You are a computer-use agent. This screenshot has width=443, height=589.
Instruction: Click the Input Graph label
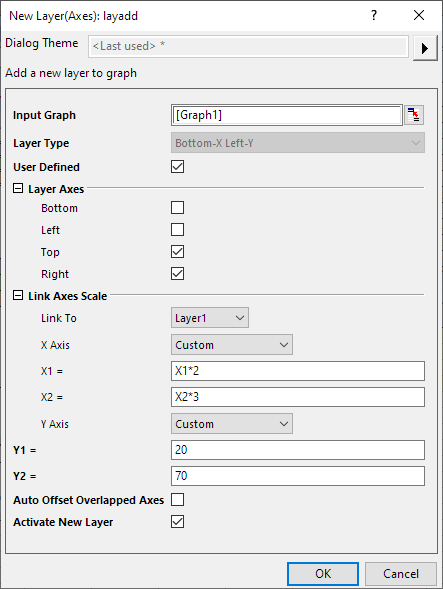coord(44,115)
